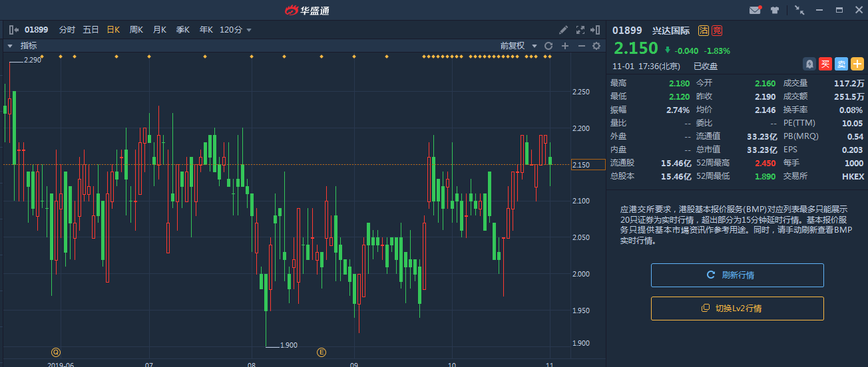Open the 前复权 adjustment dropdown
Image resolution: width=868 pixels, height=367 pixels.
pos(519,46)
